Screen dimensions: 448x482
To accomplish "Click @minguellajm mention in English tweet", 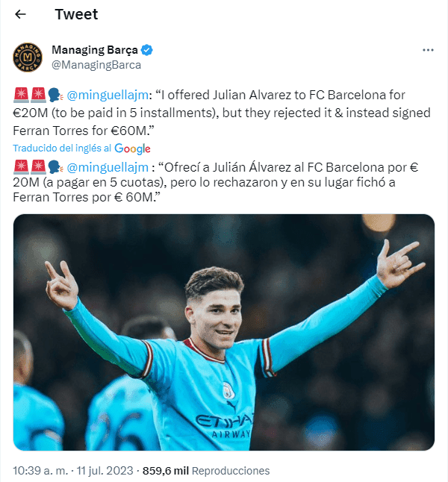I will point(108,95).
